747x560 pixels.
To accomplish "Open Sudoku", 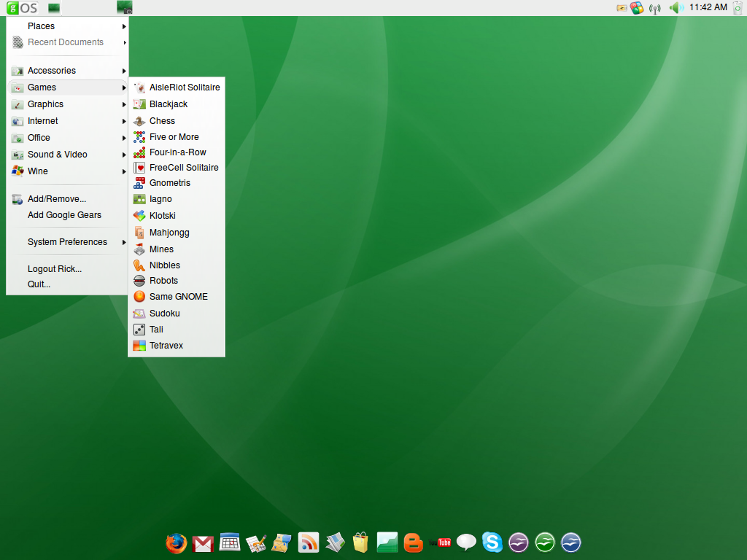I will (177, 314).
